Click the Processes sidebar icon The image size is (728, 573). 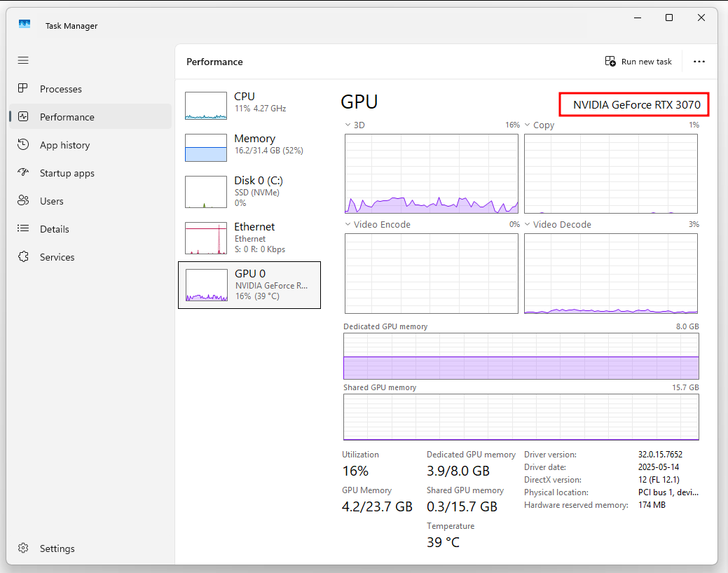coord(22,88)
